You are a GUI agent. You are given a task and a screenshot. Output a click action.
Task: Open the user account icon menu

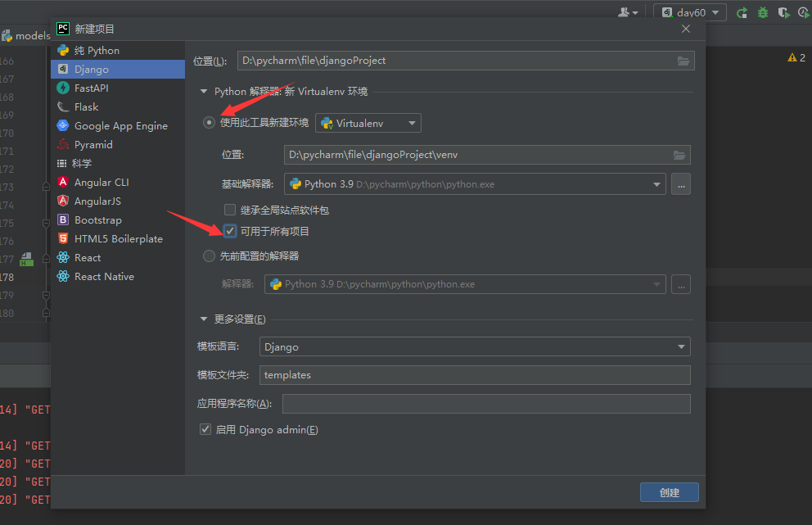(x=628, y=12)
